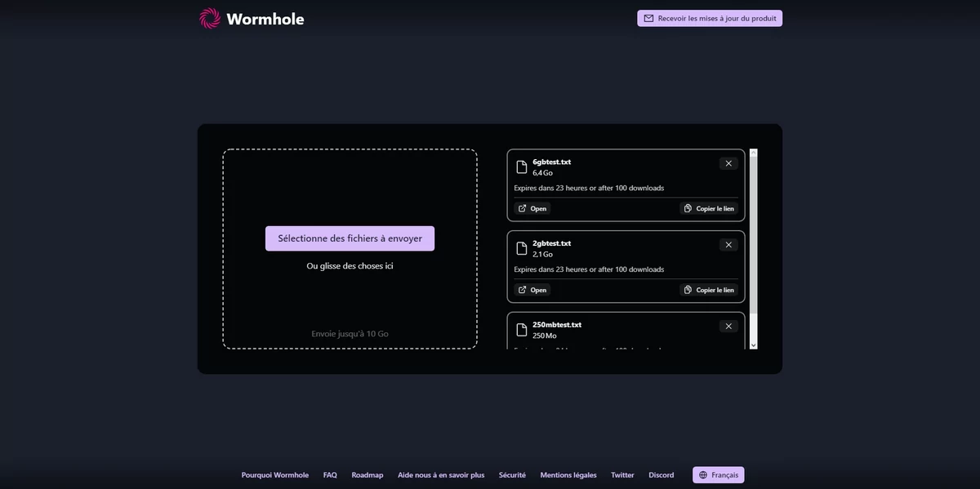Open the Français language selector

719,475
